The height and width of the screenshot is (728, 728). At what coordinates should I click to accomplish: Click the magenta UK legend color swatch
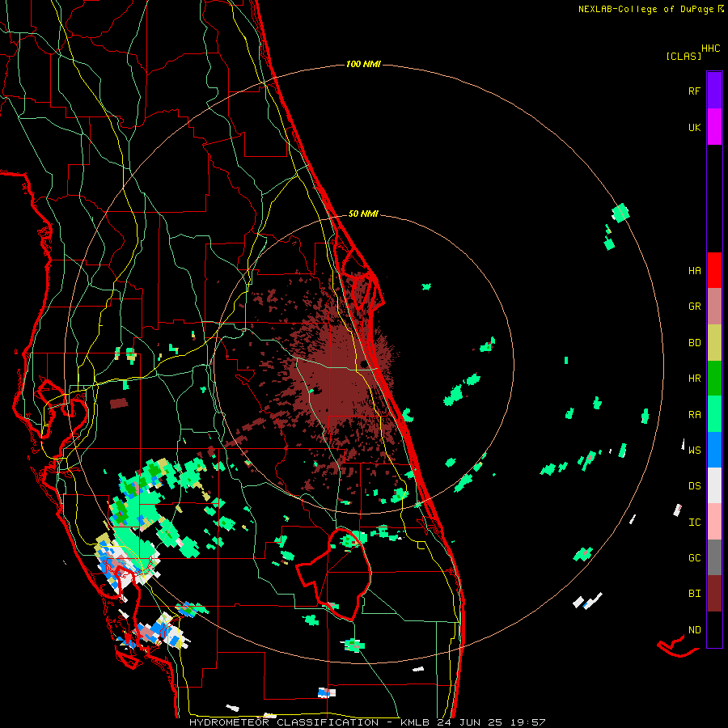(714, 127)
